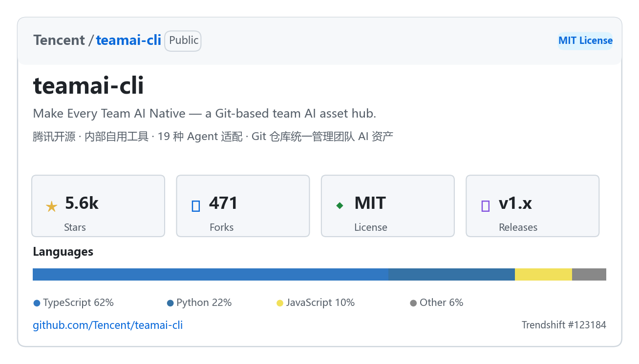Click the License caption under MIT
This screenshot has height=364, width=639.
coord(371,227)
